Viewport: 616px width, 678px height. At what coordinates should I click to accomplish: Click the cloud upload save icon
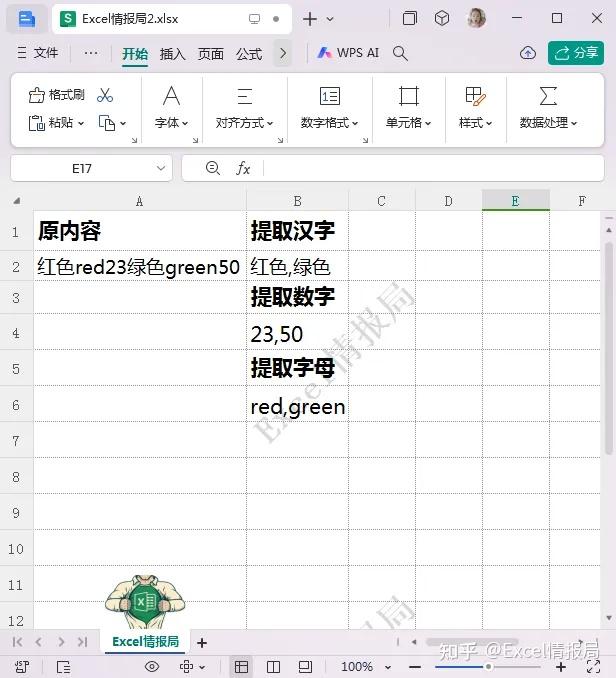click(527, 53)
